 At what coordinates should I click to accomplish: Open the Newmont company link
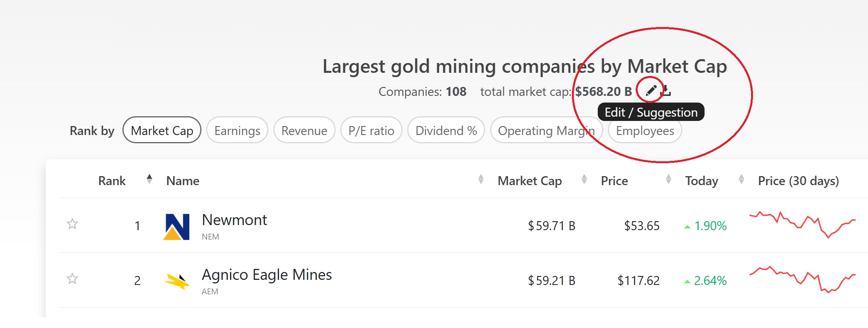pos(234,220)
